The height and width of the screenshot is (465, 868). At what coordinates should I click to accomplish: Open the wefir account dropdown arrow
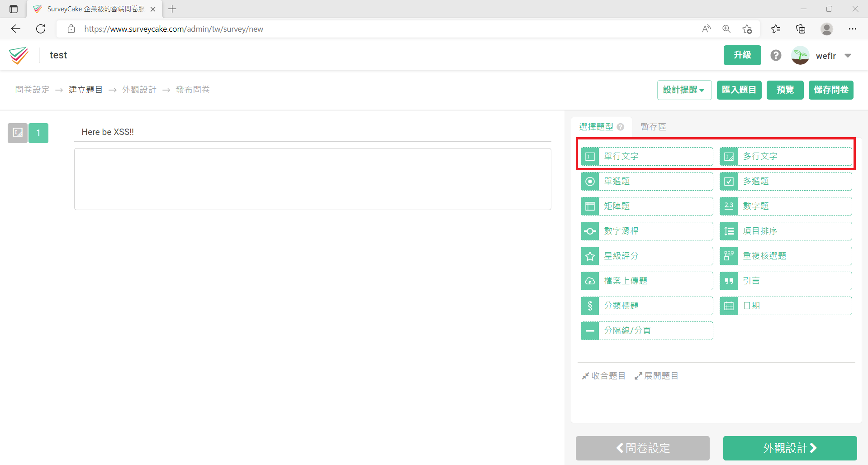click(x=848, y=56)
